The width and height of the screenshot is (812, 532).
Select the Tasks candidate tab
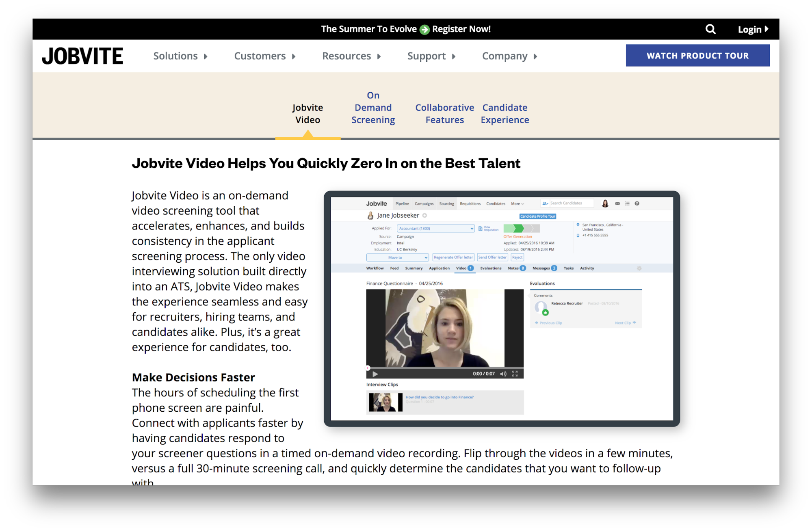point(569,268)
